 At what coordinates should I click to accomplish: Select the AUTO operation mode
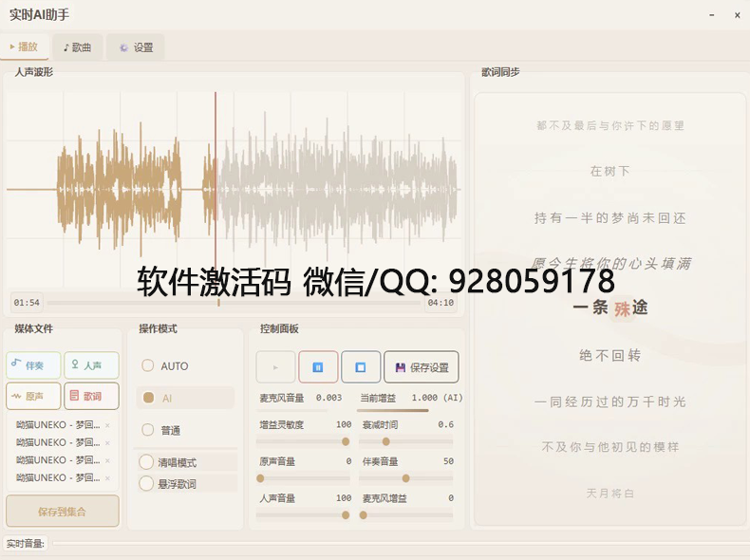(148, 366)
